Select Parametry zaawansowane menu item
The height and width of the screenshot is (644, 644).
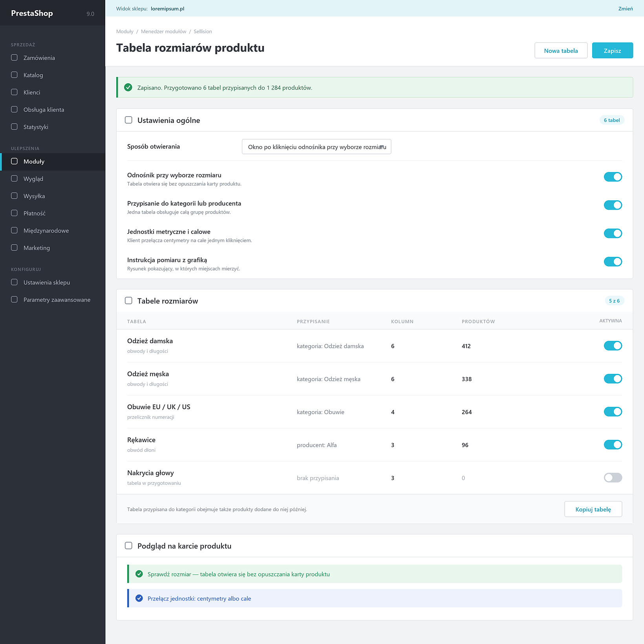coord(53,300)
